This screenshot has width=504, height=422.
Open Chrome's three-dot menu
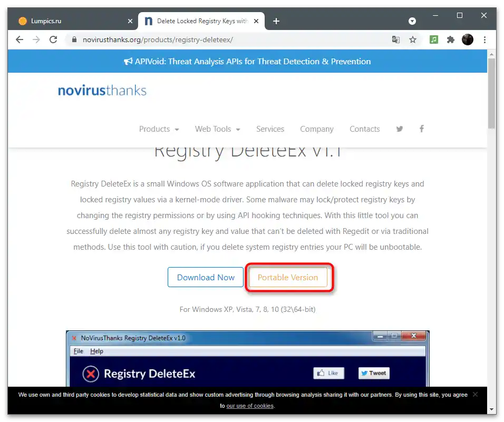click(x=484, y=40)
